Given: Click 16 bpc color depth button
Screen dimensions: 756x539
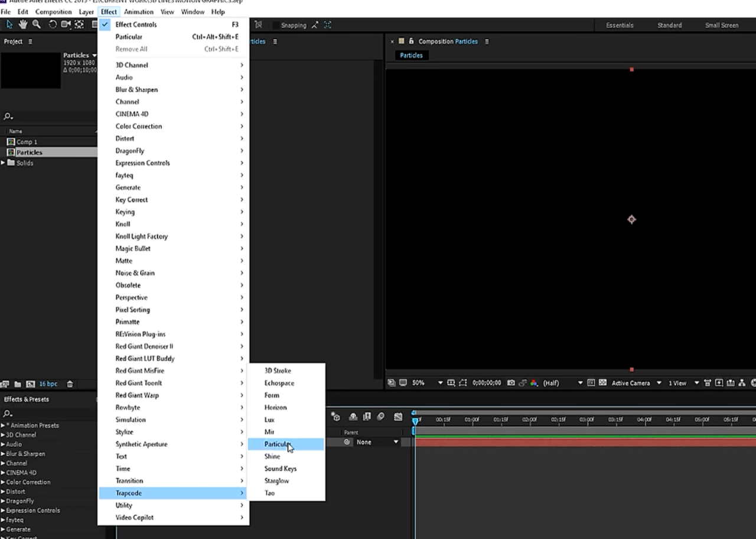Looking at the screenshot, I should click(x=48, y=384).
